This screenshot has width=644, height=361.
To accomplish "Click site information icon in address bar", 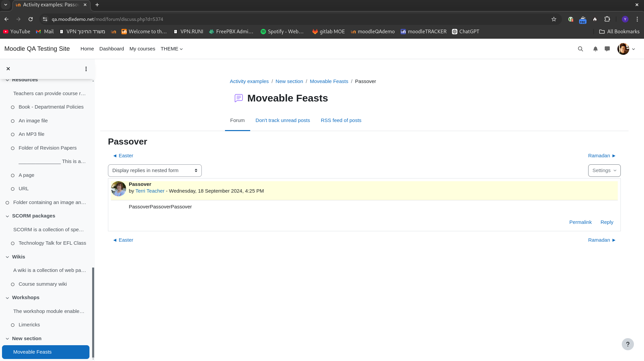I will tap(45, 19).
